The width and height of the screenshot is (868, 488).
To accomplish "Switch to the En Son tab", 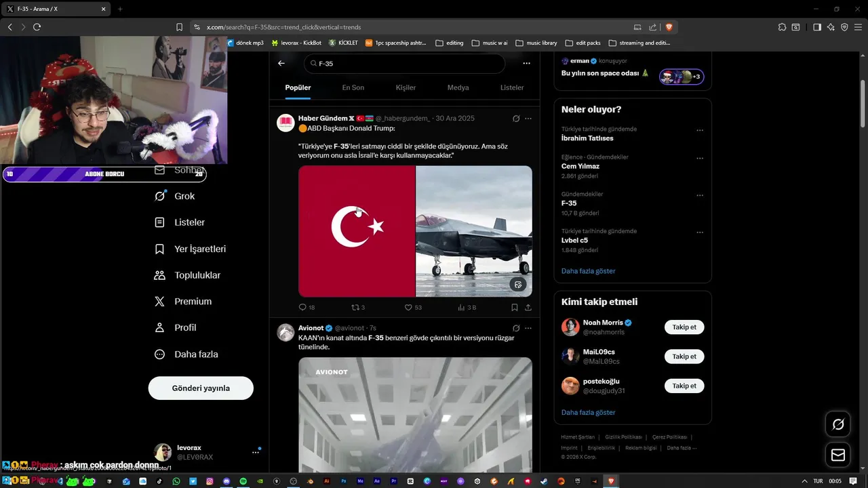I will click(353, 87).
